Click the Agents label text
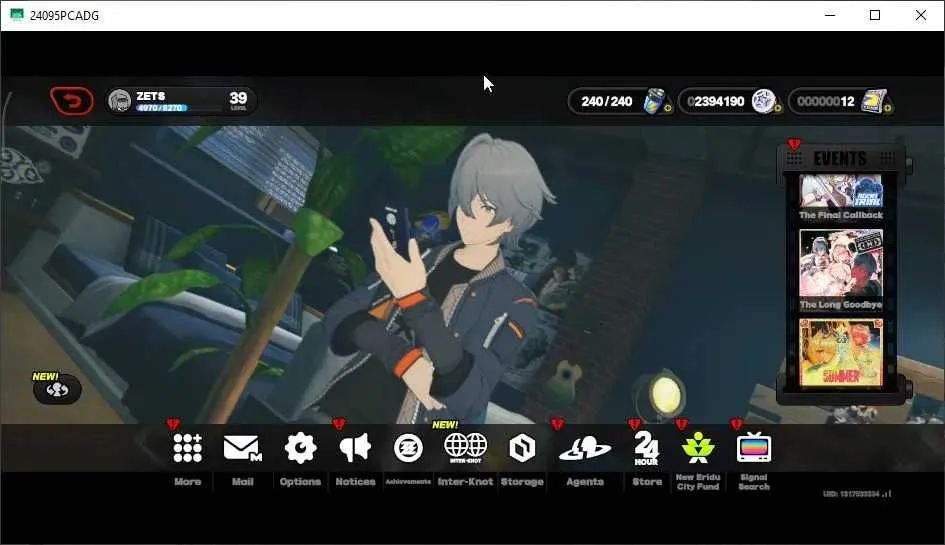The image size is (945, 545). coord(585,482)
